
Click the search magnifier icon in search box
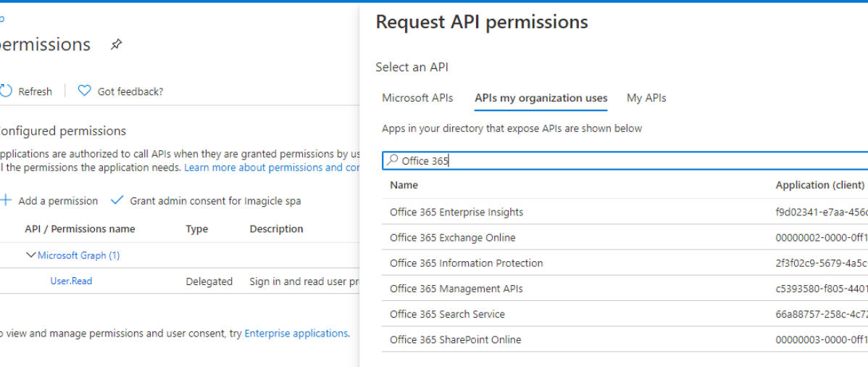click(393, 160)
